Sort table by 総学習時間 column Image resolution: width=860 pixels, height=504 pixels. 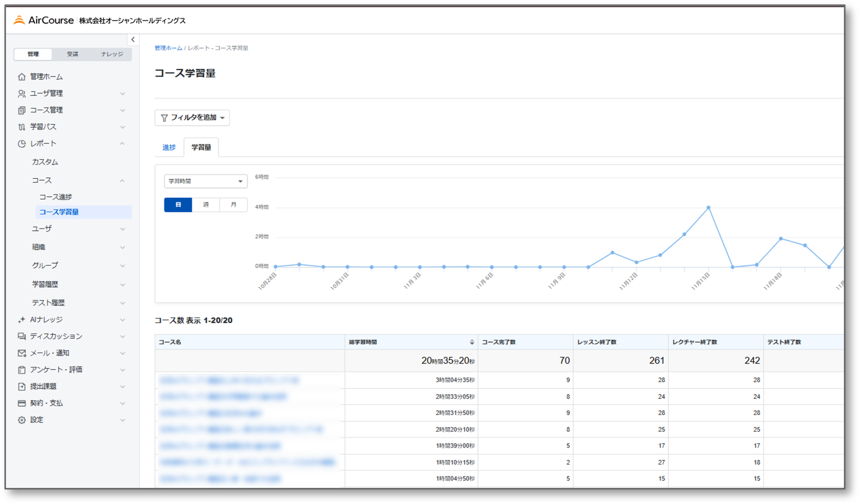click(471, 342)
